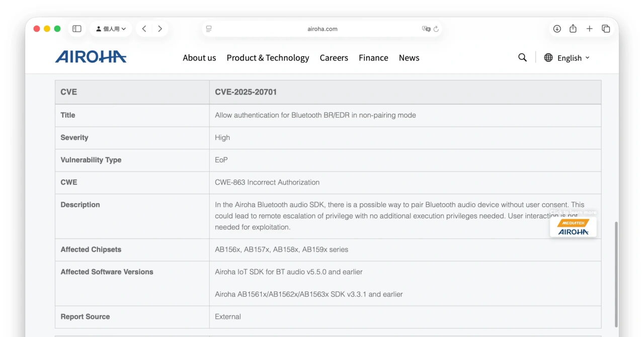Select Airoha IoT SDK v5.5.0 text
Image resolution: width=644 pixels, height=337 pixels.
click(289, 272)
